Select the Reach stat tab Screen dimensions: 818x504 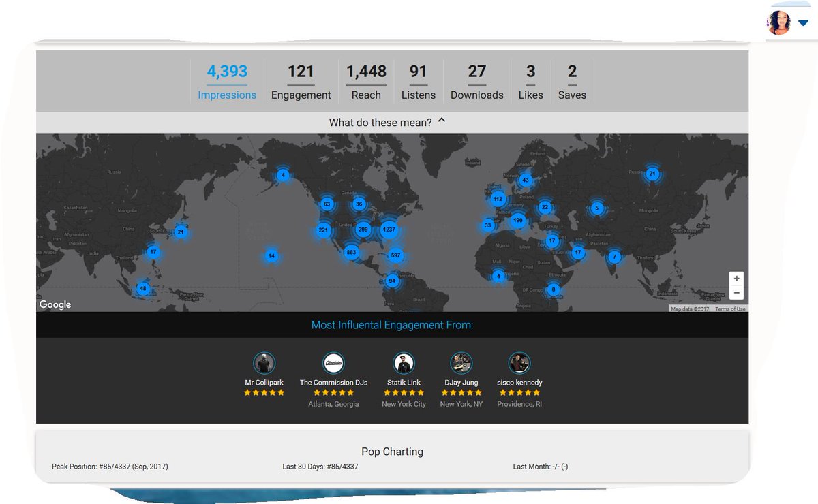(x=366, y=81)
